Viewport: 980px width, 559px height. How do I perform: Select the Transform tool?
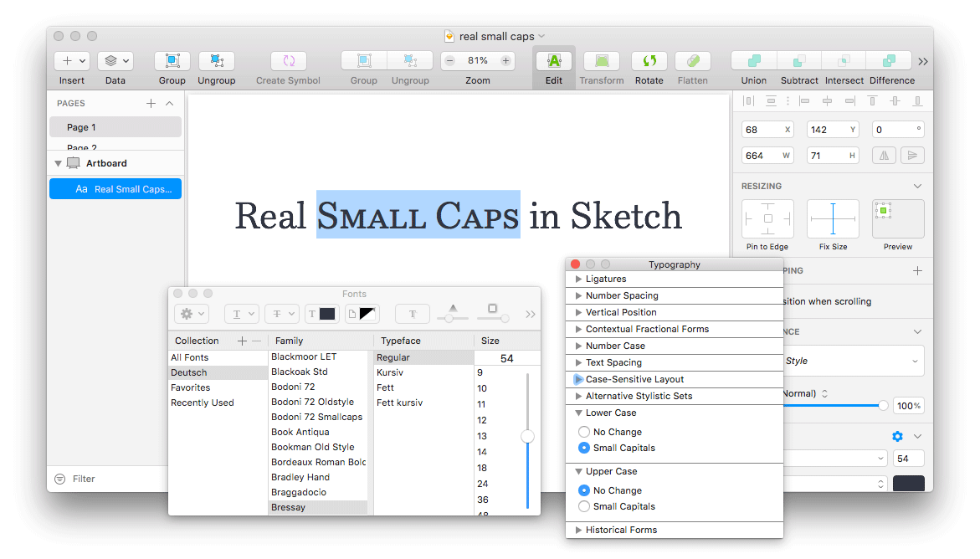tap(601, 61)
